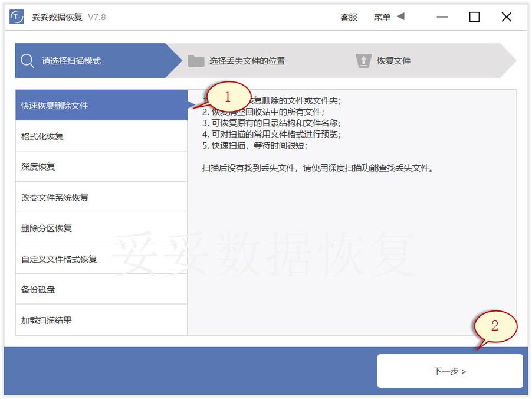This screenshot has height=399, width=532.
Task: Select 改变文件系统恢复 option
Action: click(x=101, y=197)
